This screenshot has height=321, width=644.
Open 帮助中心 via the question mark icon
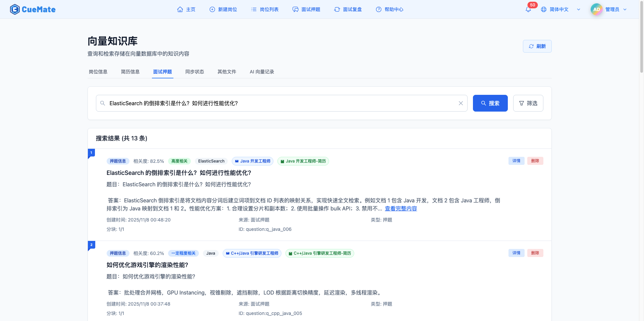tap(378, 9)
